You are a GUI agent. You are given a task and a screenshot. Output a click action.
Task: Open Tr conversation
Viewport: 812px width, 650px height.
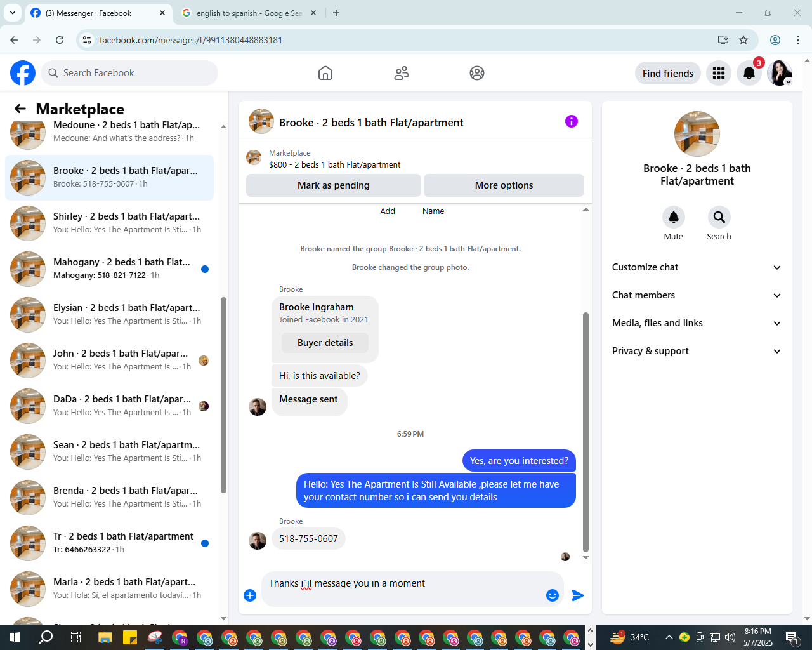109,543
